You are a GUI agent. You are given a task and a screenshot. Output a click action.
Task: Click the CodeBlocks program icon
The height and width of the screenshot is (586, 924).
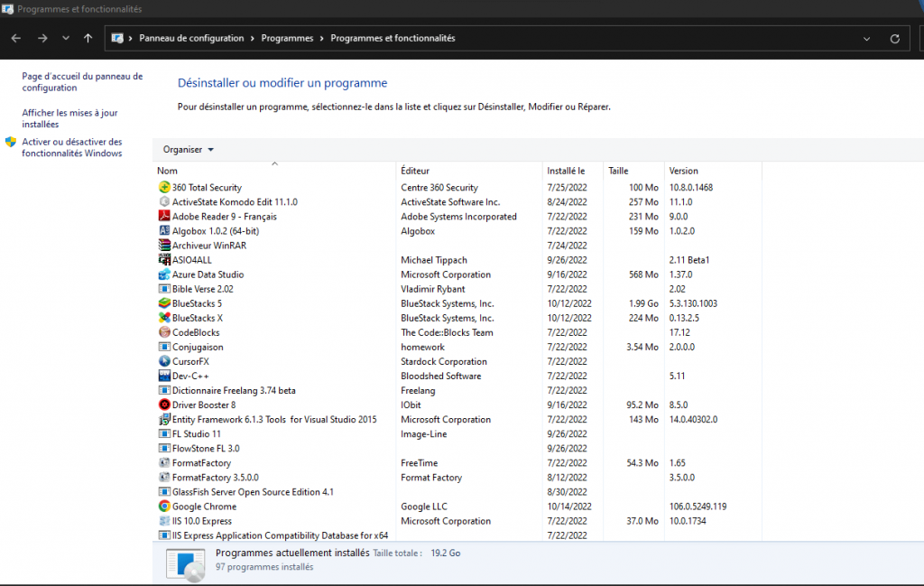[164, 332]
